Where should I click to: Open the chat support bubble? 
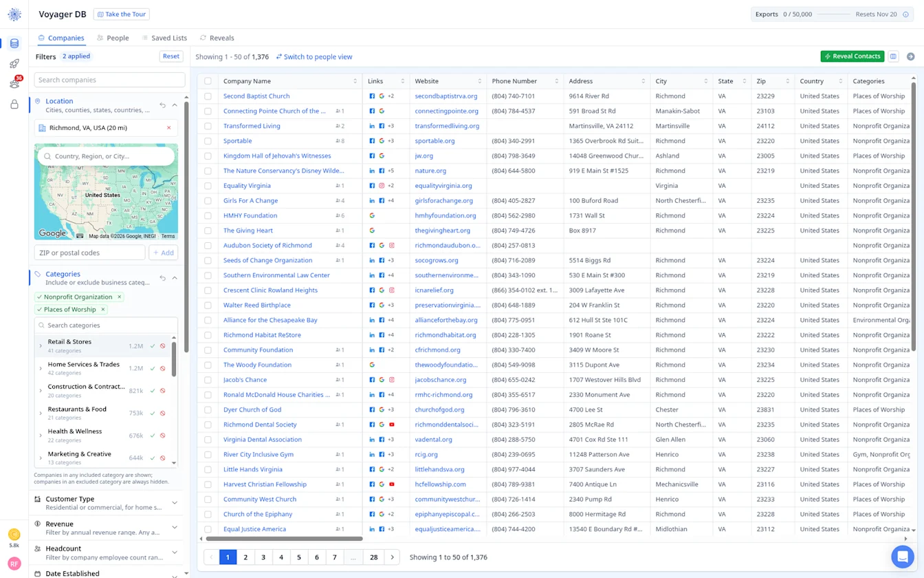coord(902,556)
